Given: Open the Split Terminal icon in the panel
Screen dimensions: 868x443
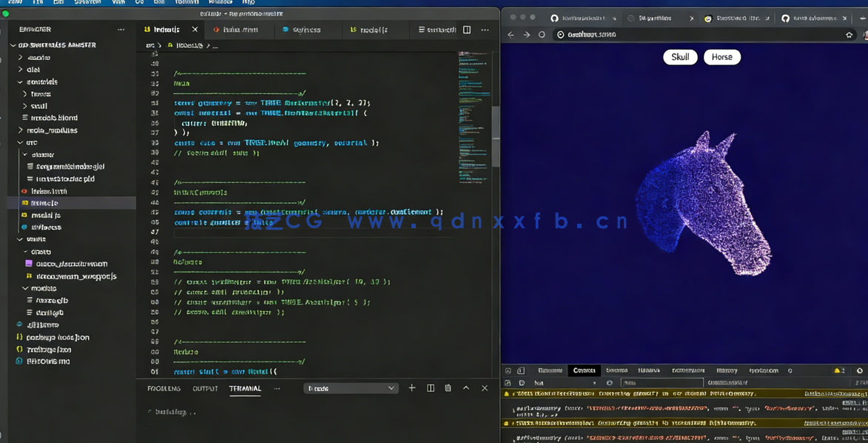Looking at the screenshot, I should [x=430, y=387].
